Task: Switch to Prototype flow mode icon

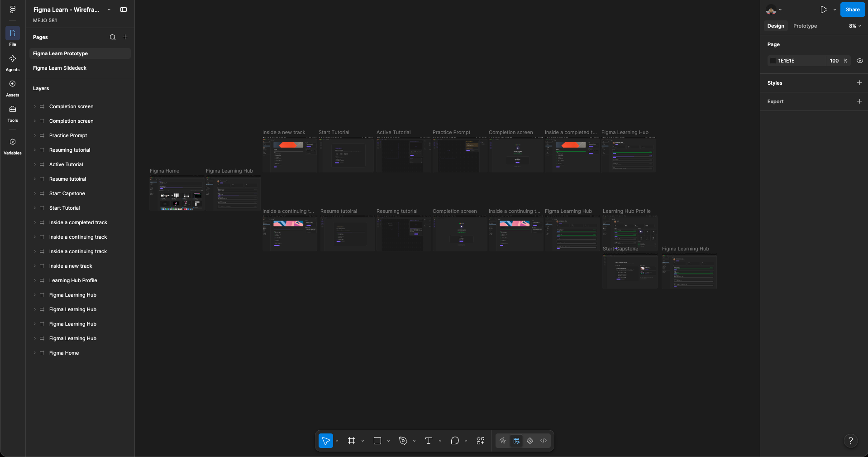Action: [530, 441]
